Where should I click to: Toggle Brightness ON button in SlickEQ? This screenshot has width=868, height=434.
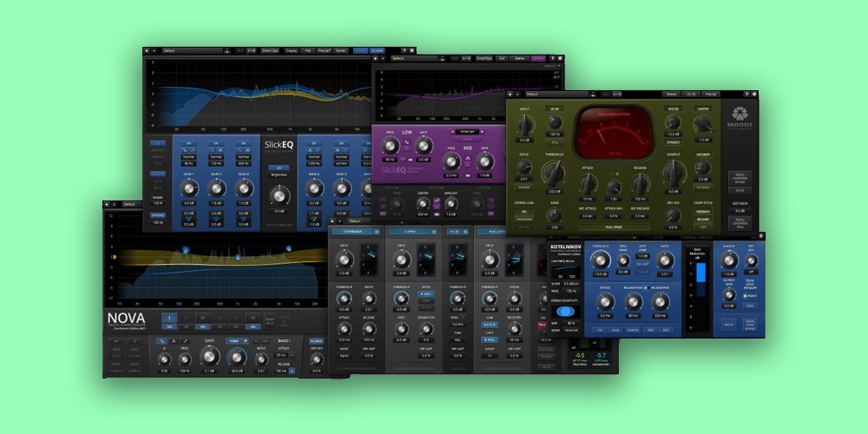point(279,168)
